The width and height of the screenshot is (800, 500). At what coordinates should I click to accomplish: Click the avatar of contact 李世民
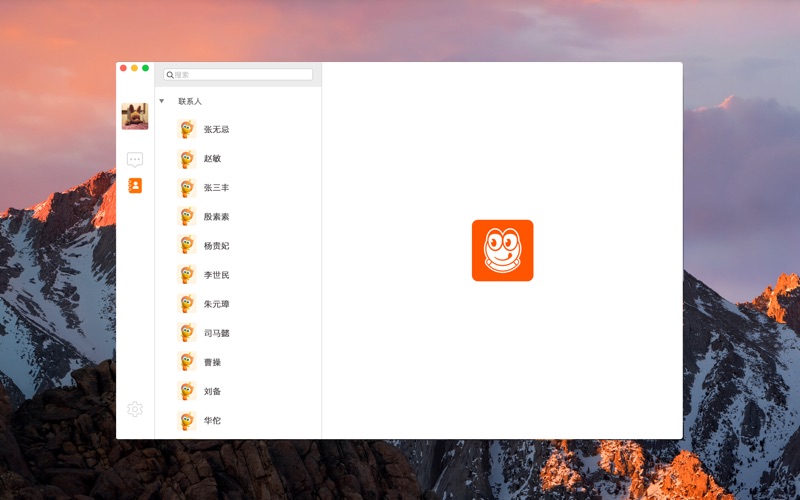pyautogui.click(x=187, y=274)
